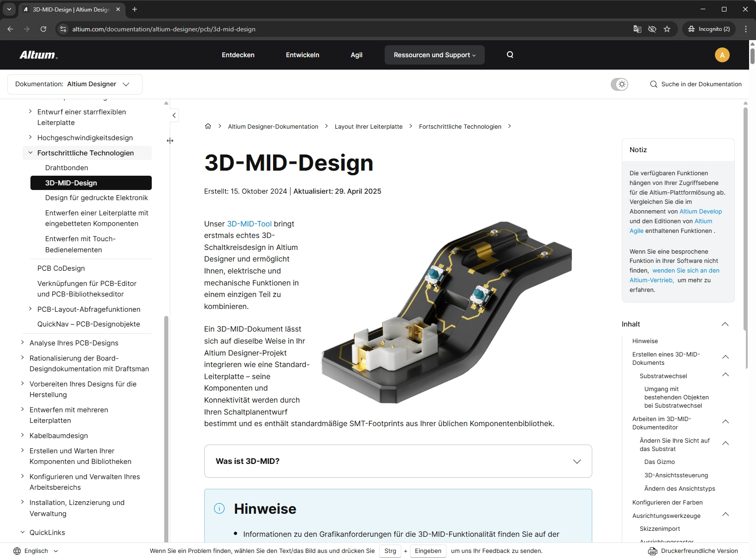Image resolution: width=756 pixels, height=558 pixels.
Task: Open the Agil menu
Action: [x=357, y=55]
